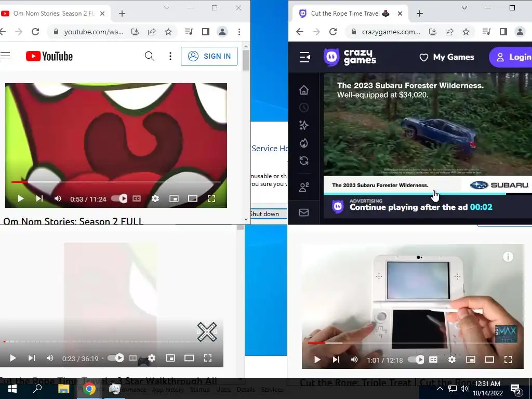
Task: Open share icon in YouTube window address bar
Action: [x=152, y=32]
